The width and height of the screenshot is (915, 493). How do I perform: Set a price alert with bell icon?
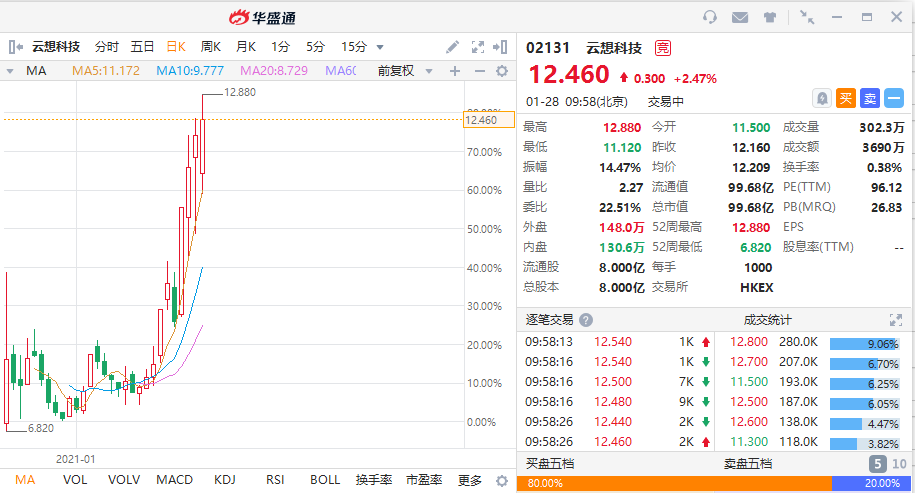(x=821, y=98)
